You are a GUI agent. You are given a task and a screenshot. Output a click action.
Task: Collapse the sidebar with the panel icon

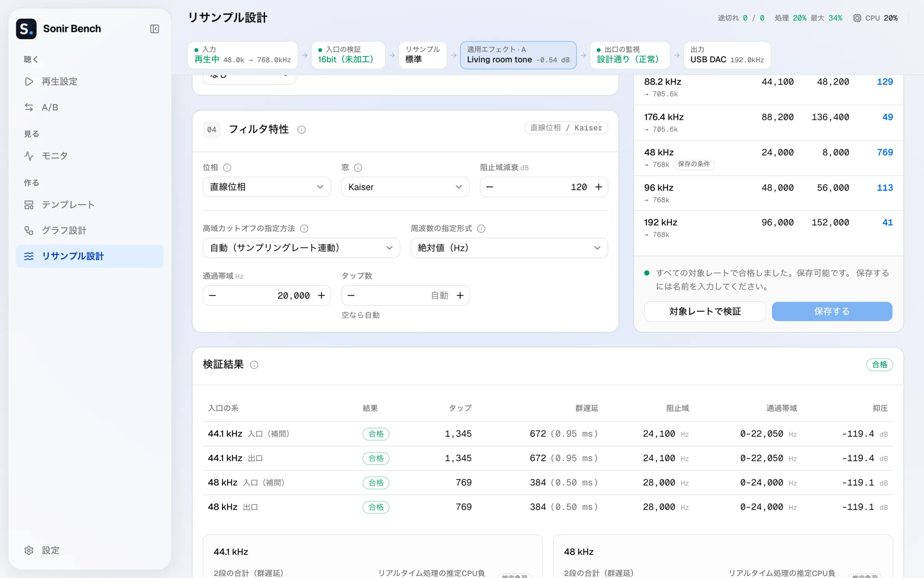coord(154,29)
